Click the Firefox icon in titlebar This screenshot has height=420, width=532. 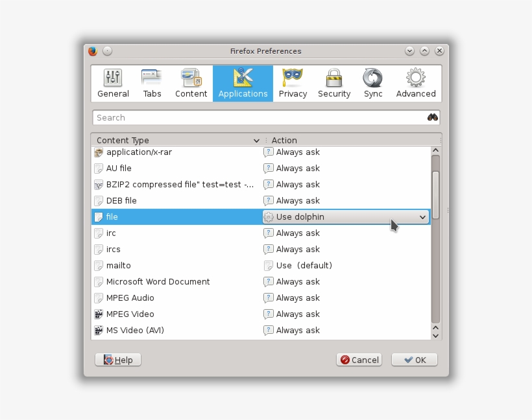click(x=91, y=51)
